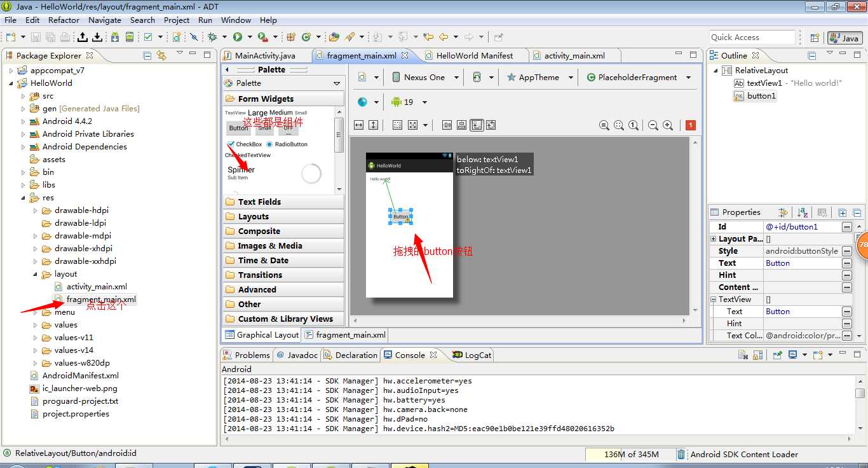The width and height of the screenshot is (868, 468).
Task: Open the LogCat tab
Action: click(x=471, y=355)
